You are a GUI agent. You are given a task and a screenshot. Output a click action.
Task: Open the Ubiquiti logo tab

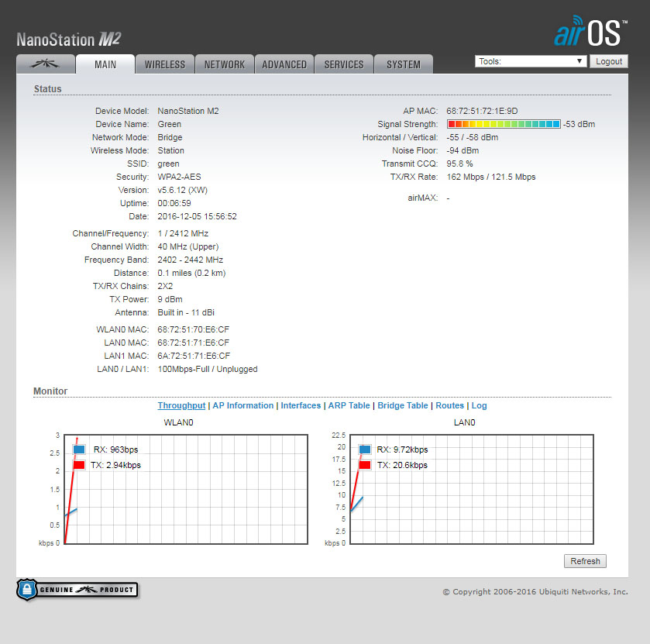pyautogui.click(x=46, y=64)
